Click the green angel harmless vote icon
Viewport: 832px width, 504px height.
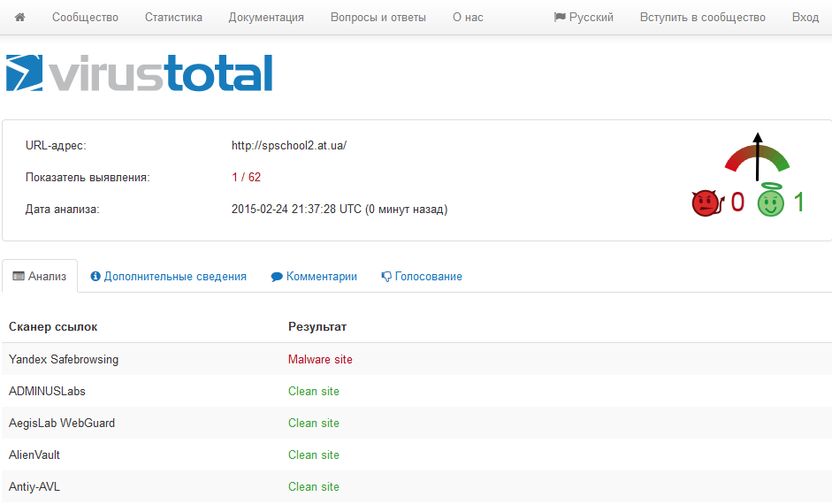tap(770, 200)
